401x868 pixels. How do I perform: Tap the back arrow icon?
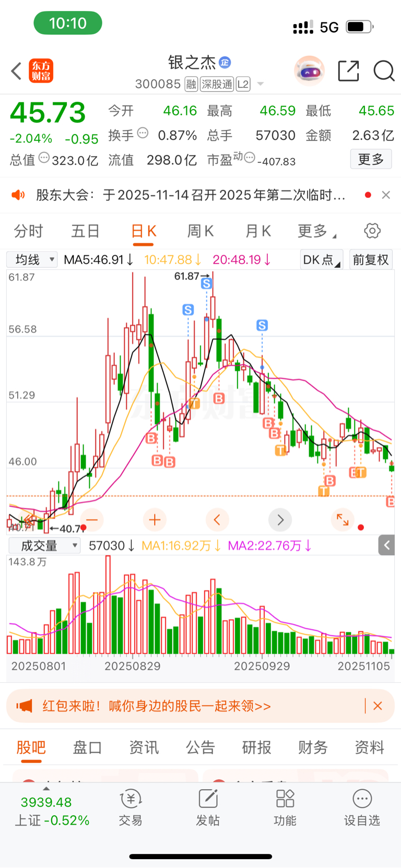coord(16,71)
